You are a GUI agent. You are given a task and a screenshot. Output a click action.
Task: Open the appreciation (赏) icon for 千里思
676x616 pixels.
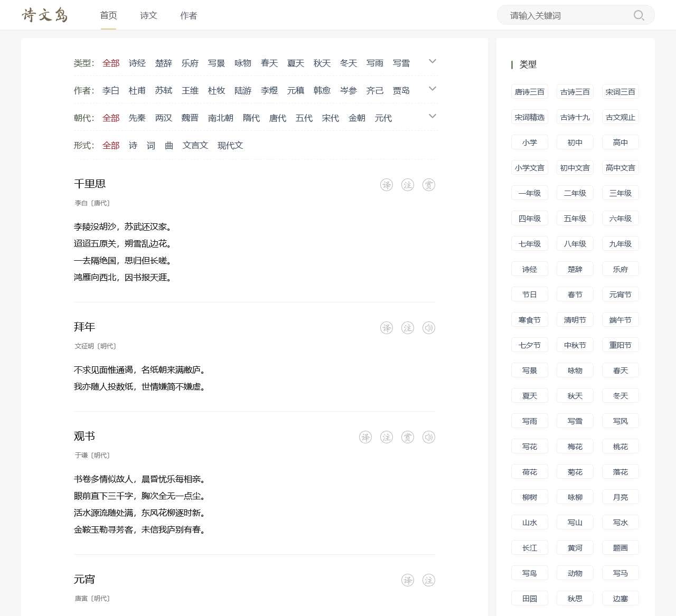coord(428,185)
